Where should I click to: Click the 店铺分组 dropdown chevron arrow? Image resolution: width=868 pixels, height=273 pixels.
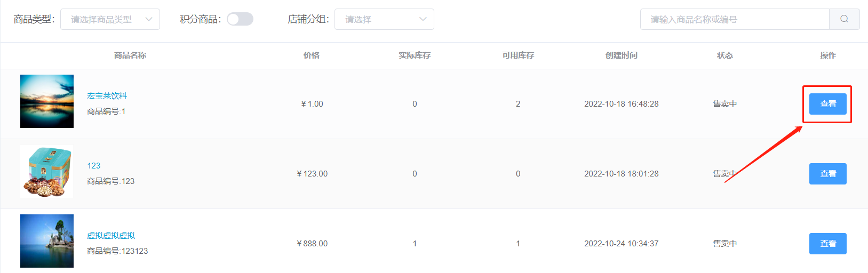[423, 19]
